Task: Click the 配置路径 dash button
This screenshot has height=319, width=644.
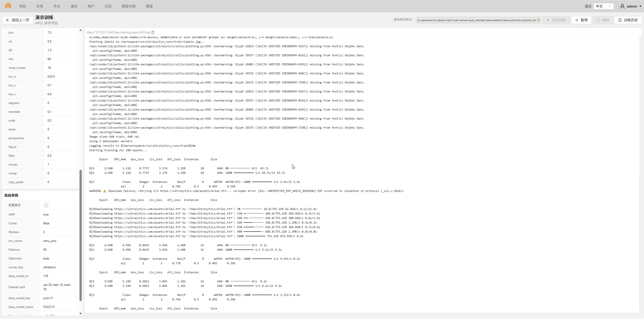Action: pos(46,205)
